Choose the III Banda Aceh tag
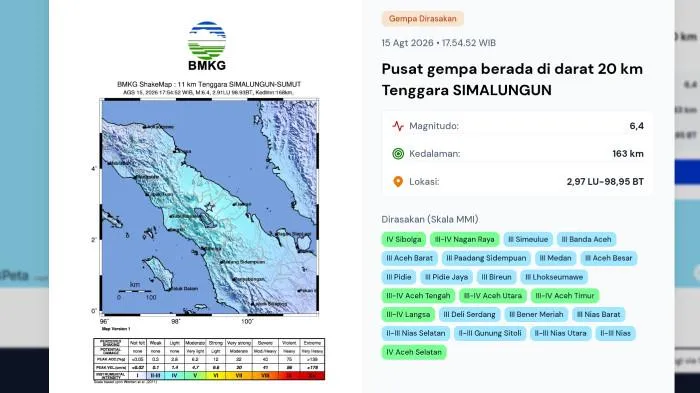 (x=586, y=239)
